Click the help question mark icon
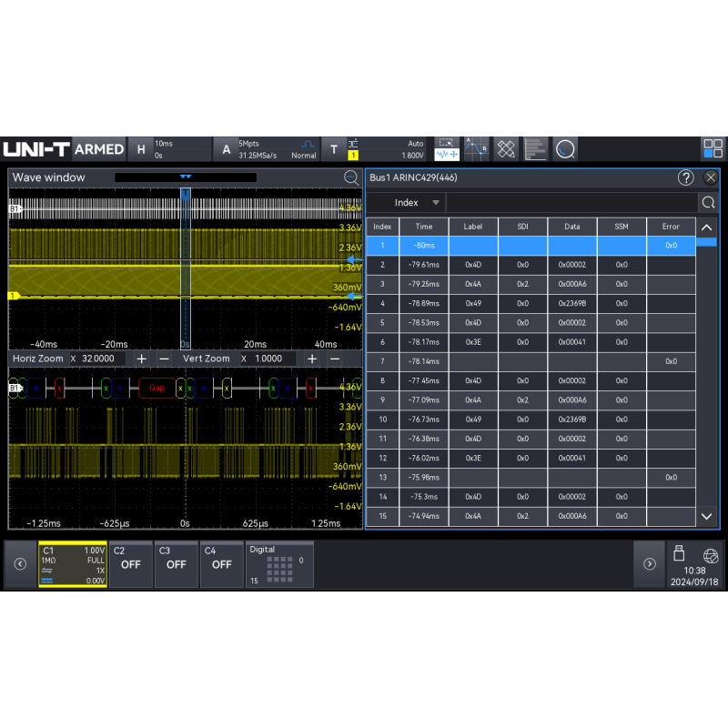The width and height of the screenshot is (728, 728). [685, 177]
